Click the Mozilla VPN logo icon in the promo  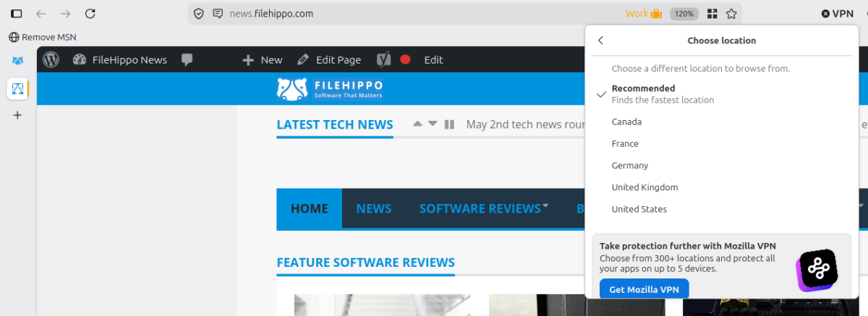tap(817, 270)
